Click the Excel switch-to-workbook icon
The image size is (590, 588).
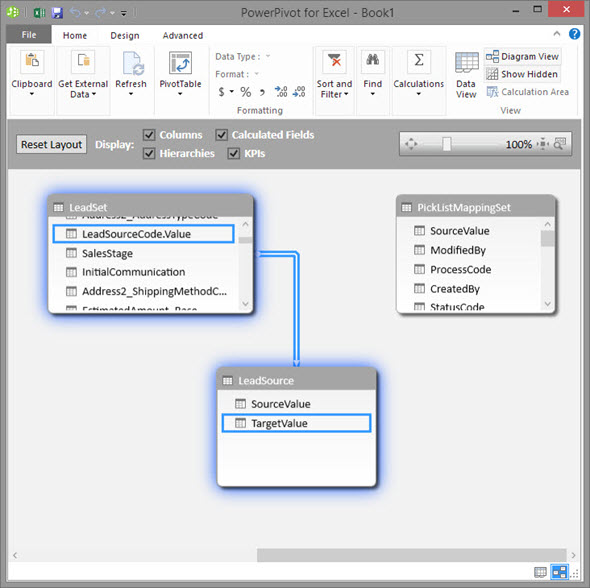(39, 13)
